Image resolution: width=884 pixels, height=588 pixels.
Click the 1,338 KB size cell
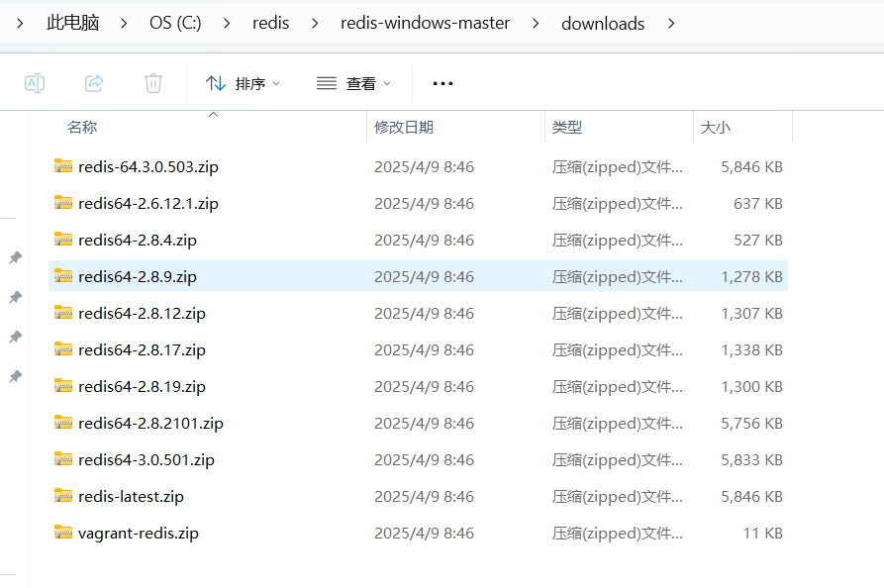[x=752, y=350]
